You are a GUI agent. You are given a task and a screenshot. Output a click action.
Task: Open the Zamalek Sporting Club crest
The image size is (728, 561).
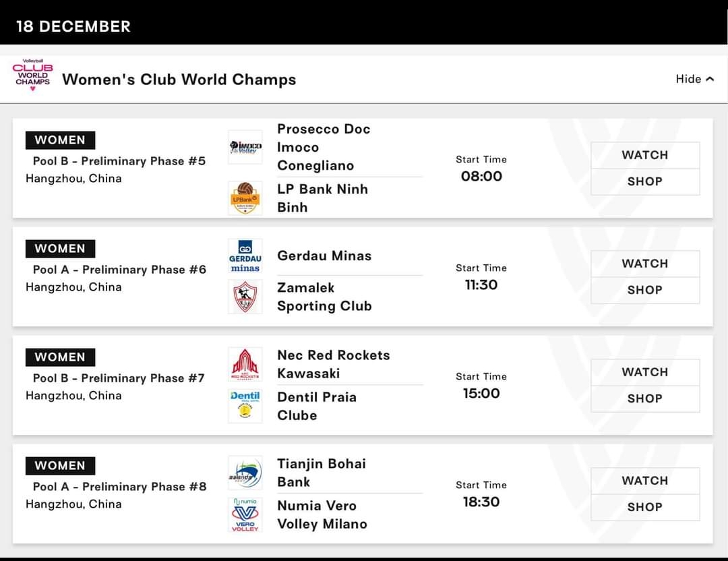click(x=245, y=297)
